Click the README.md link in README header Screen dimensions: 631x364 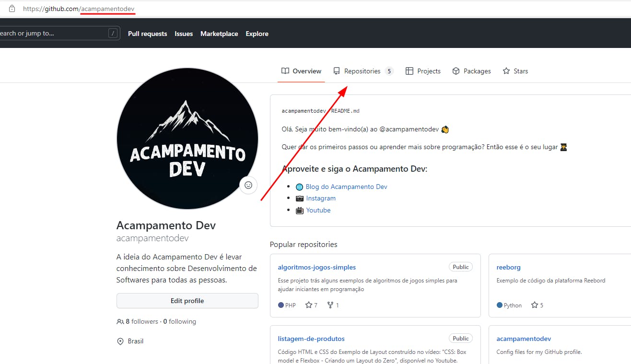point(345,111)
